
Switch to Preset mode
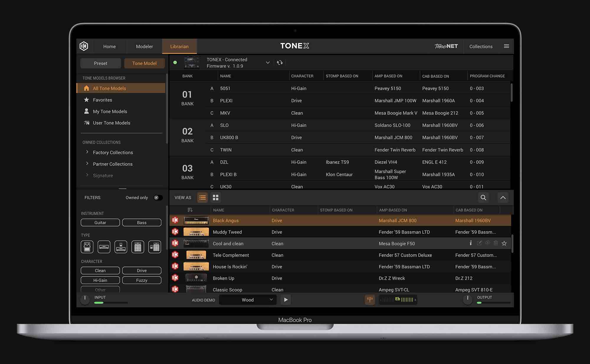101,63
